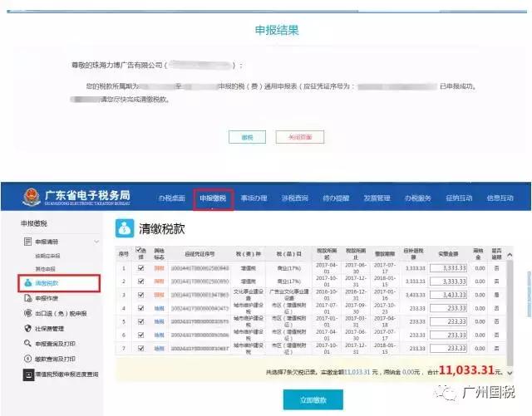Click the Guangdong tax bureau emblem logo
Image resolution: width=532 pixels, height=416 pixels.
pos(32,197)
